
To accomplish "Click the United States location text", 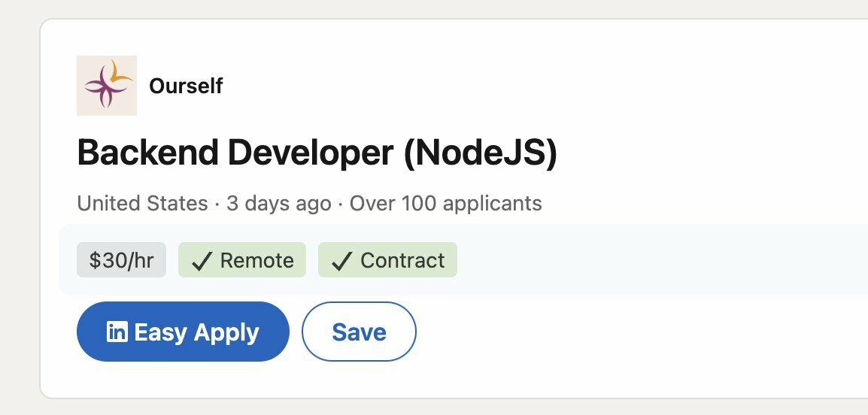I will 142,203.
